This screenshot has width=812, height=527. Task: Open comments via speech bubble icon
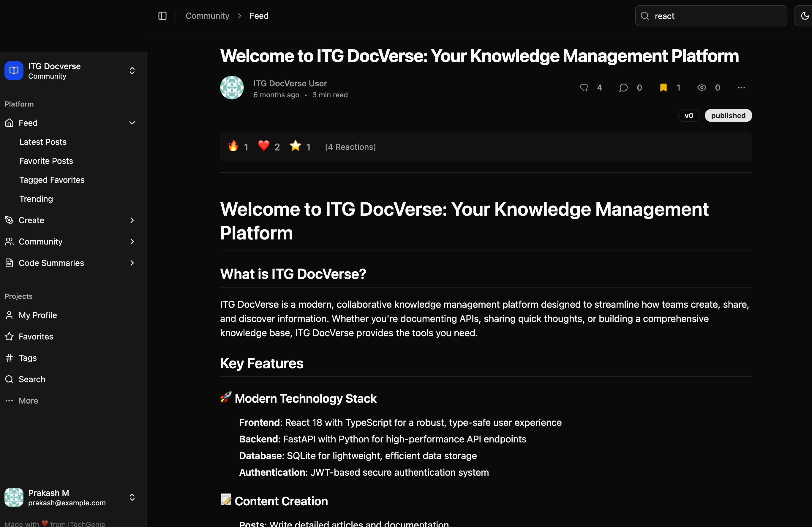click(623, 88)
